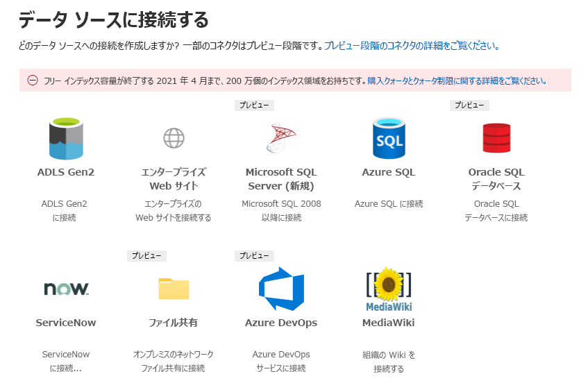
Task: Click 'Oracle SQL データベースに接続' description
Action: point(496,211)
